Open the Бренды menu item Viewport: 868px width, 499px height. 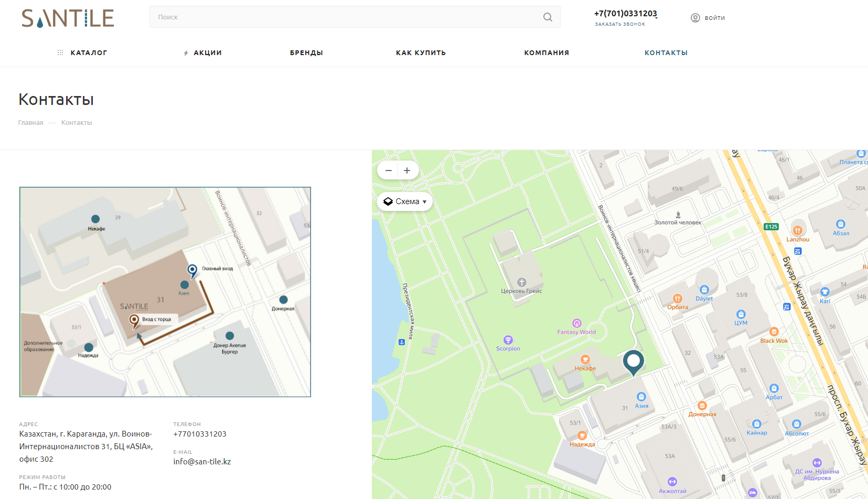click(306, 53)
